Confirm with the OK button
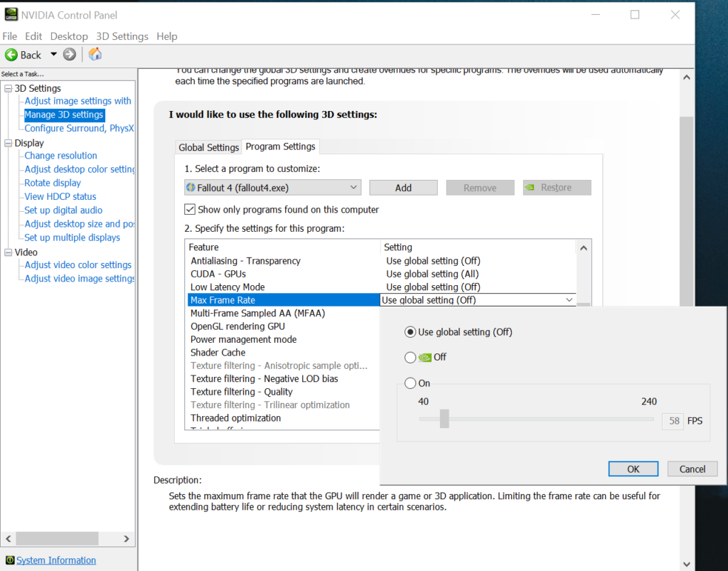The image size is (728, 571). 633,468
